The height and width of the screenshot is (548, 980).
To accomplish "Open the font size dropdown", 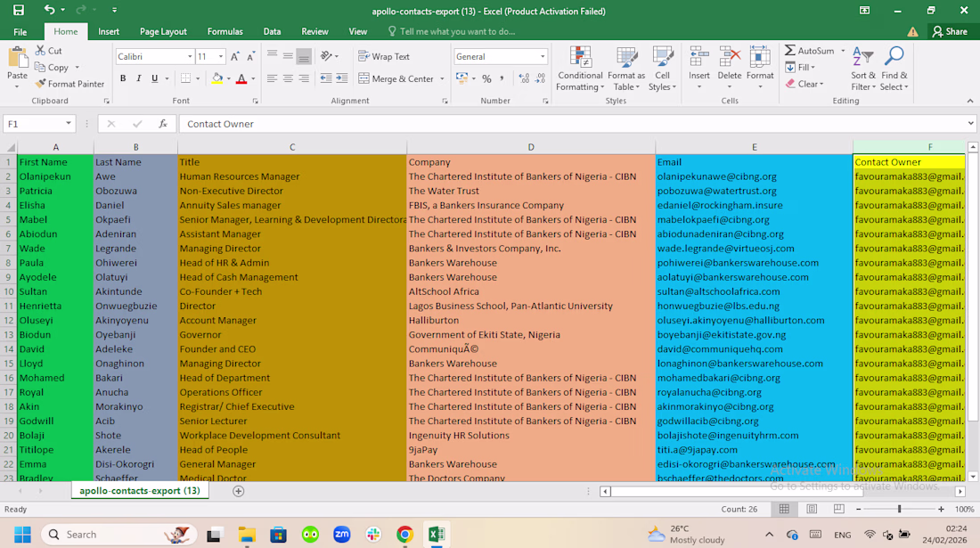I will tap(221, 57).
